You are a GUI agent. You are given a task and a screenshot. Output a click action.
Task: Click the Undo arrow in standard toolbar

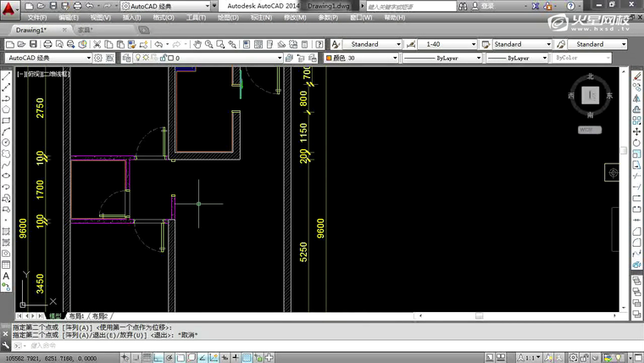tap(156, 44)
